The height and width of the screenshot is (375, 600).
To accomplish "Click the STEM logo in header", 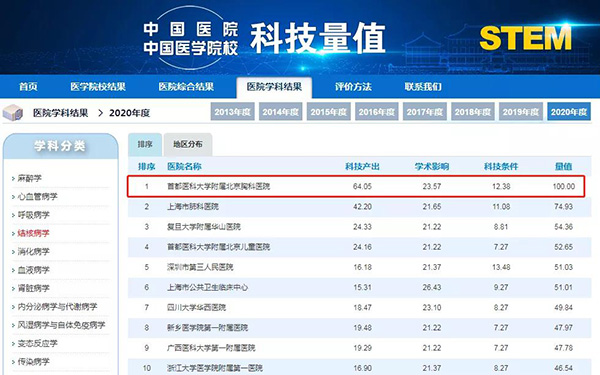I will coord(525,38).
